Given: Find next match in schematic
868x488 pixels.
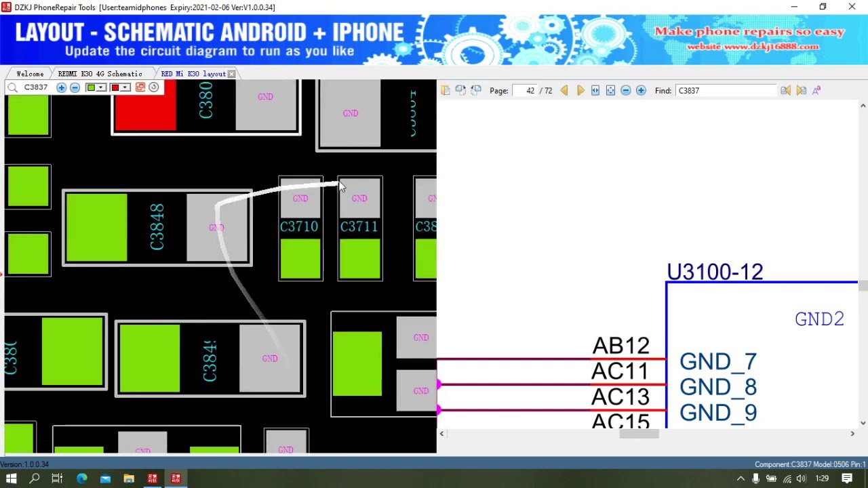Looking at the screenshot, I should tap(802, 90).
